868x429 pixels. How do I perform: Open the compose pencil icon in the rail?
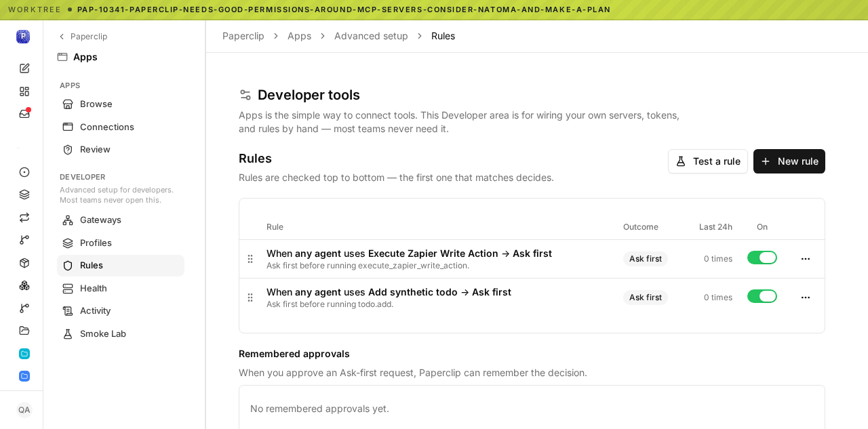24,68
